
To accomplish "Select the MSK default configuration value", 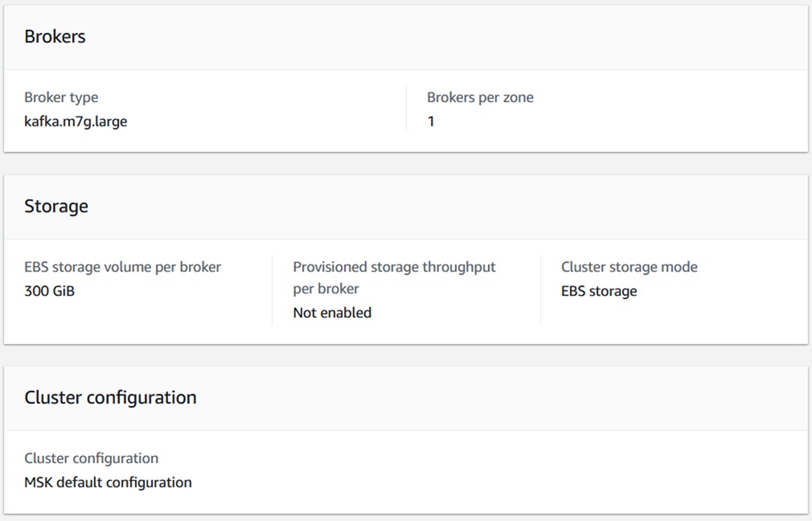I will [x=108, y=482].
